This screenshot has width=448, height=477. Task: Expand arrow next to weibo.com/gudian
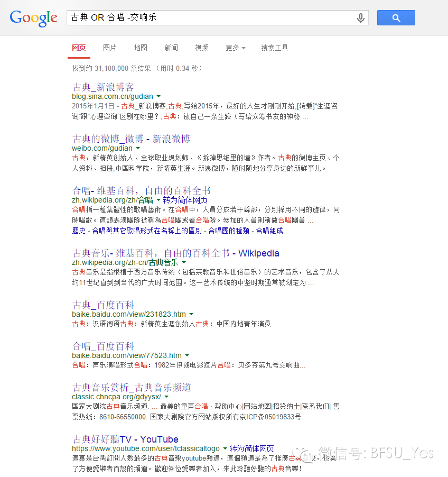pos(138,148)
